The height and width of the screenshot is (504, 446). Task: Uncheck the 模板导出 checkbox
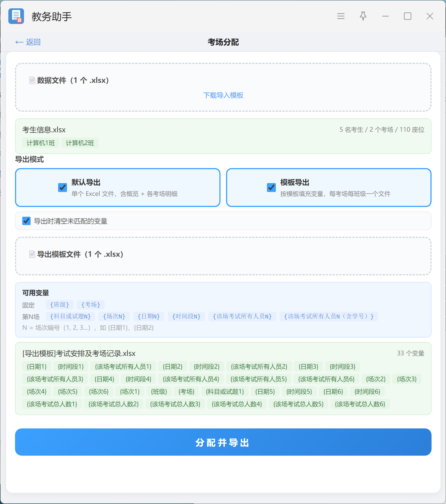[x=271, y=188]
